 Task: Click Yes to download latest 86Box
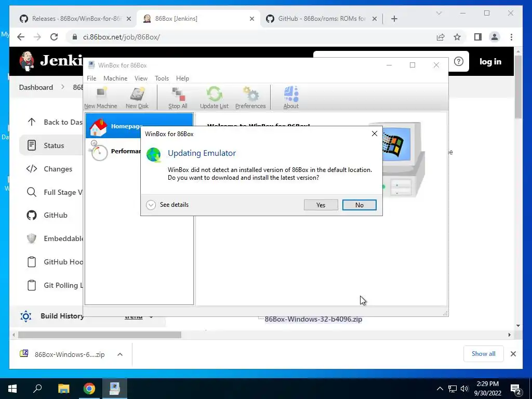tap(321, 205)
